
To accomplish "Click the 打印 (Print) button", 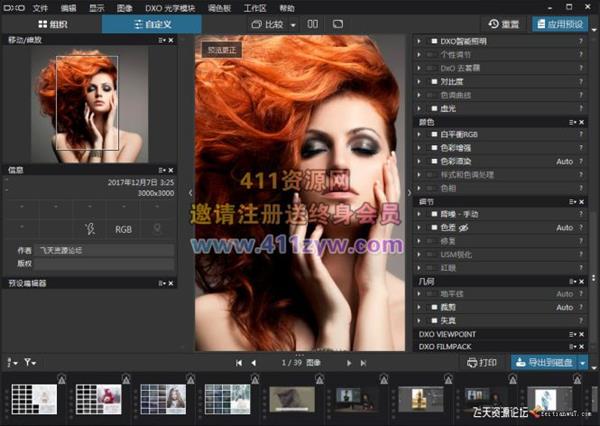I will [483, 362].
